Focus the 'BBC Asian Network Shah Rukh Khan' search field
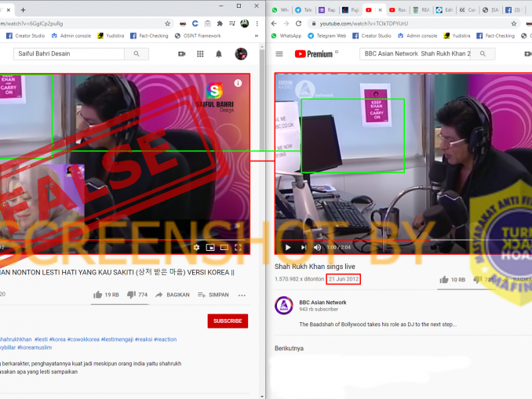The width and height of the screenshot is (532, 399). pos(415,53)
